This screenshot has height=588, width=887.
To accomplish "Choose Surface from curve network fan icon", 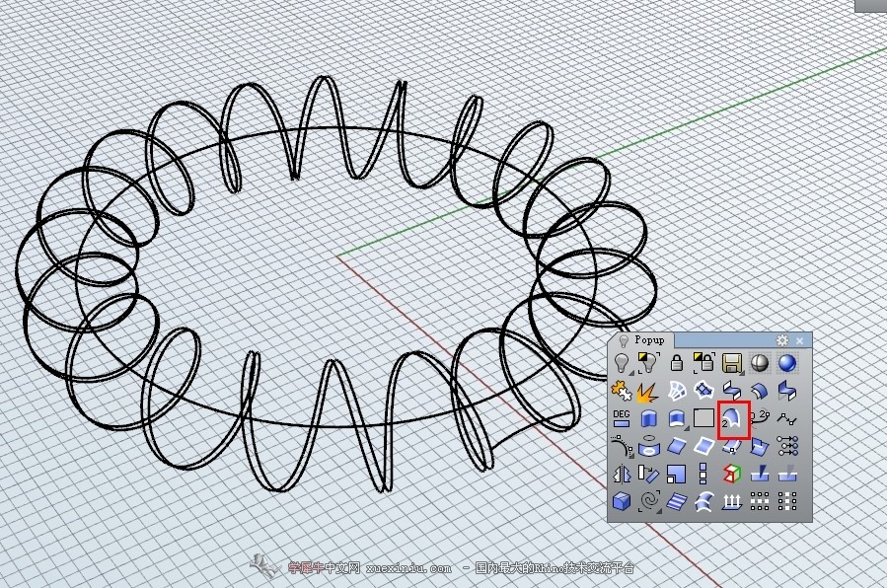I will pos(677,391).
